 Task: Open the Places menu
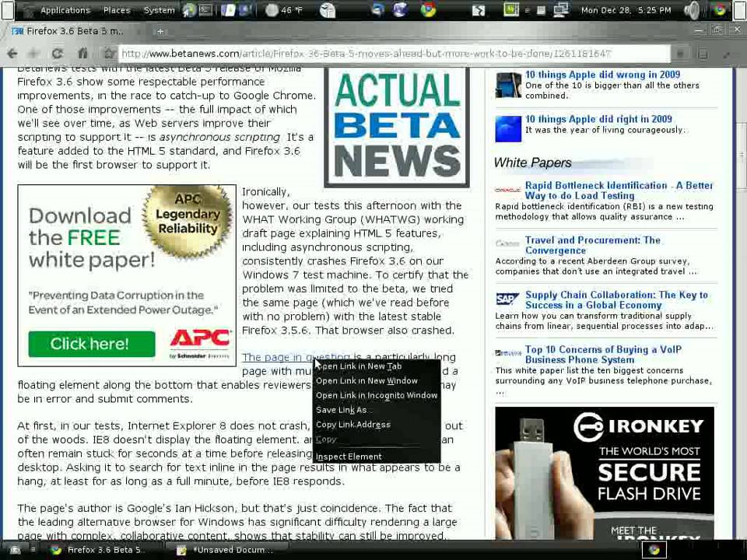point(117,10)
